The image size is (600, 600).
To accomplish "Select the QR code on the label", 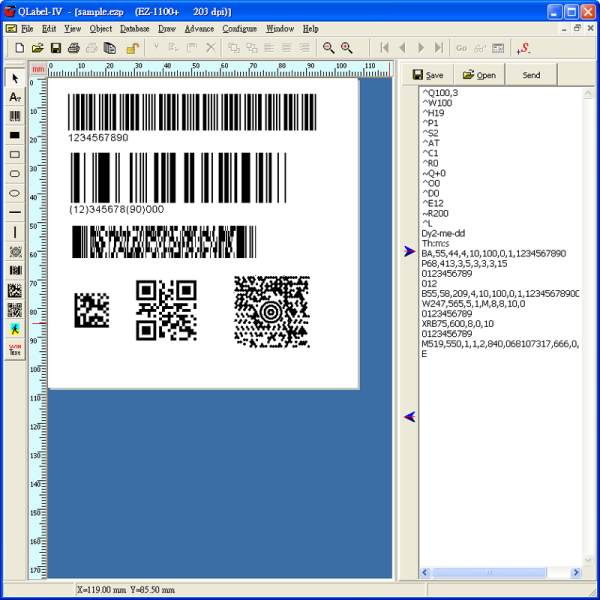I will (166, 310).
